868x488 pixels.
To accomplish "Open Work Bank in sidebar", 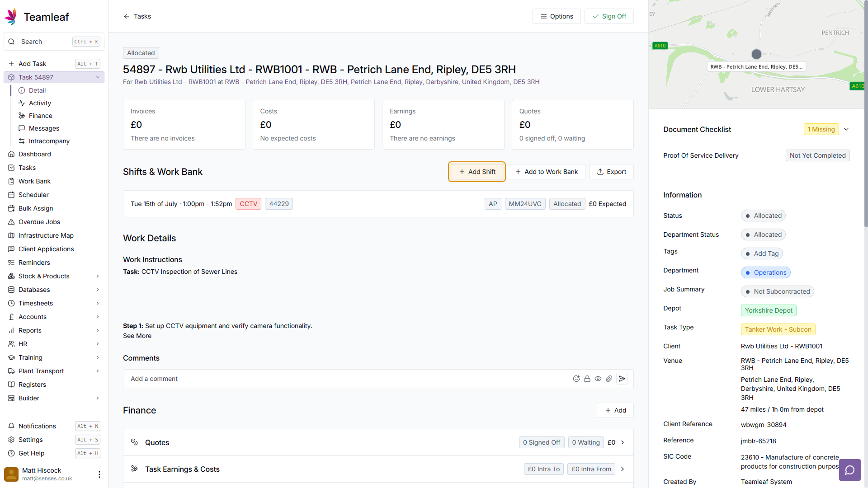I will [54, 181].
